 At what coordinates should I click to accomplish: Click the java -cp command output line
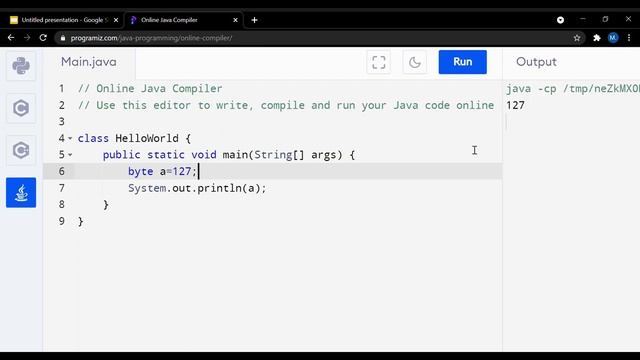[573, 89]
